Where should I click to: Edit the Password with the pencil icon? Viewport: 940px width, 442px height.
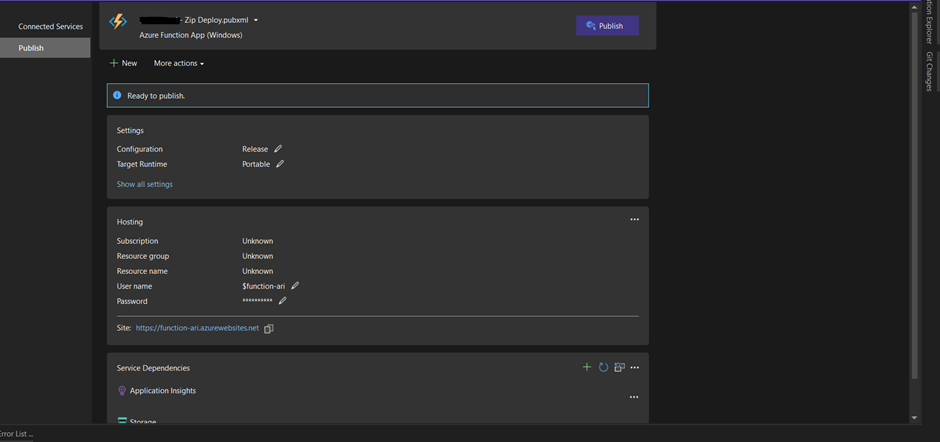click(283, 301)
